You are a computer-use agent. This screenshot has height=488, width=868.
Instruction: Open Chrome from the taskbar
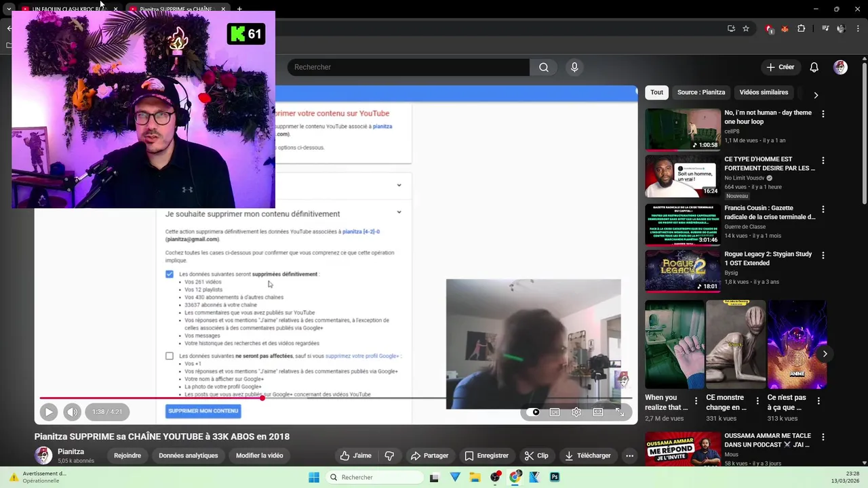515,477
